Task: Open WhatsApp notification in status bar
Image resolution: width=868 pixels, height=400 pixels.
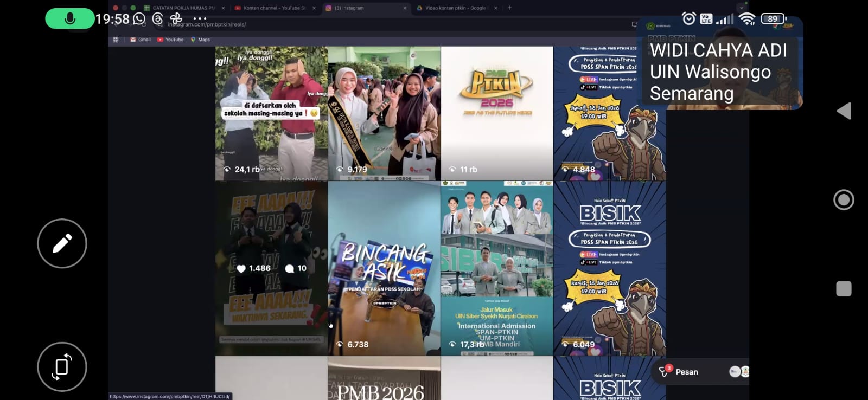Action: [139, 19]
